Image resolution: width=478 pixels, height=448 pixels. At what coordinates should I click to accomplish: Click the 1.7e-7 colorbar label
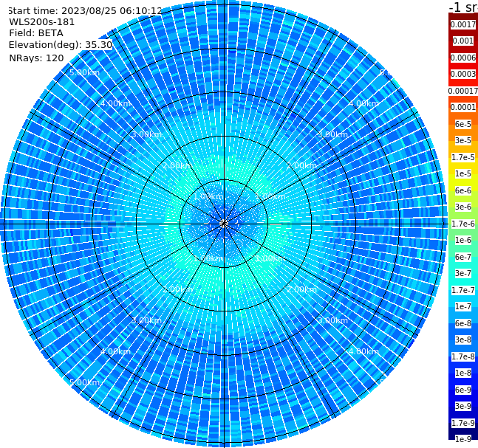click(x=463, y=290)
